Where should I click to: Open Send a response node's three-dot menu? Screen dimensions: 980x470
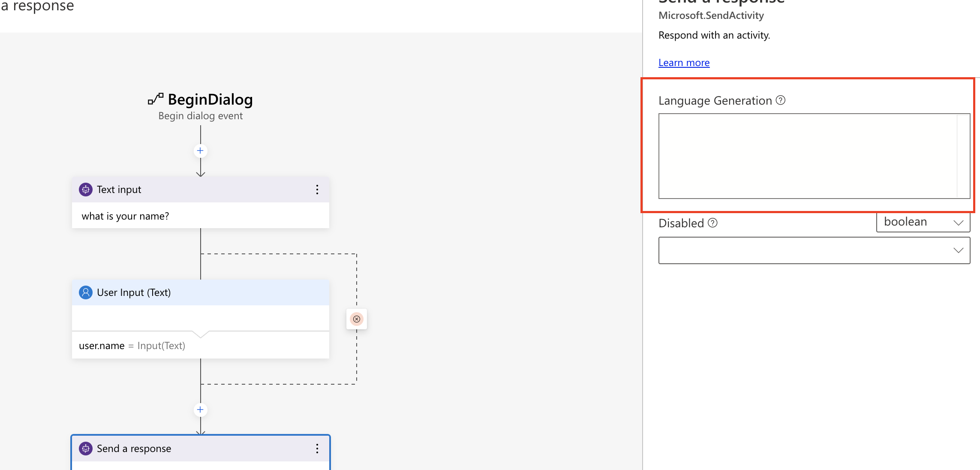coord(317,449)
